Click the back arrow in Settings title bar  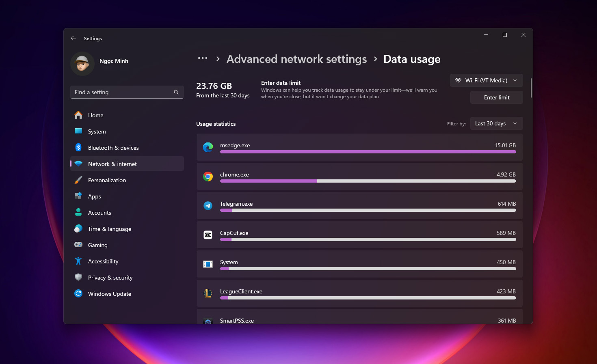point(74,38)
